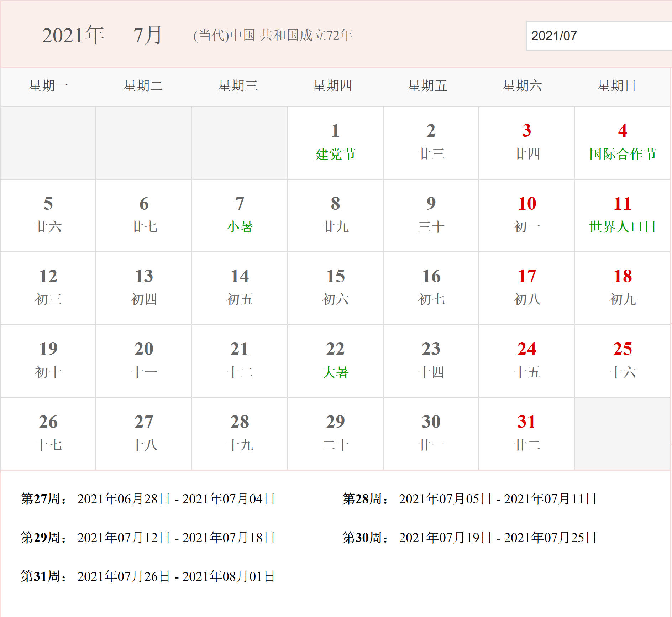Select July 9 三十 cell
672x617 pixels.
[431, 216]
